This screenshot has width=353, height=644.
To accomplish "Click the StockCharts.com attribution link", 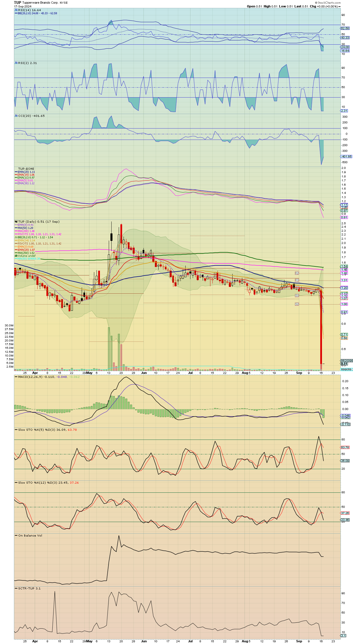I will coord(328,3).
